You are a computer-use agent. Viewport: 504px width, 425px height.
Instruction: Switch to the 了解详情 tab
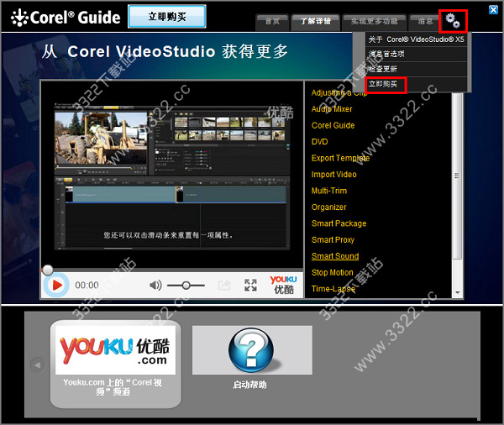[315, 22]
